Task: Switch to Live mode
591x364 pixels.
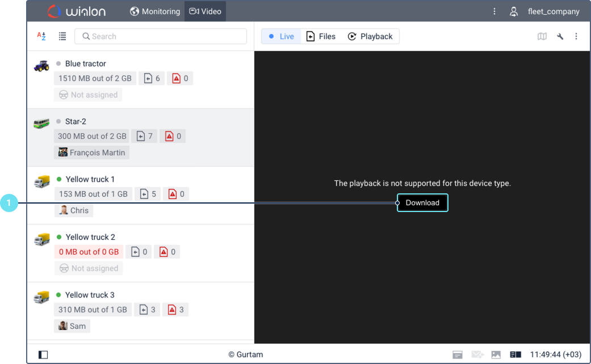Action: click(x=281, y=36)
